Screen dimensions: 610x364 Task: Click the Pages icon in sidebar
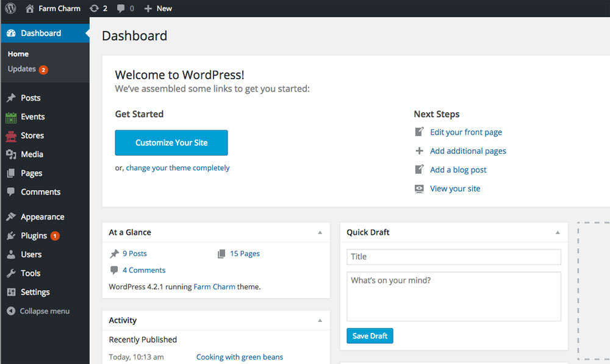coord(11,173)
